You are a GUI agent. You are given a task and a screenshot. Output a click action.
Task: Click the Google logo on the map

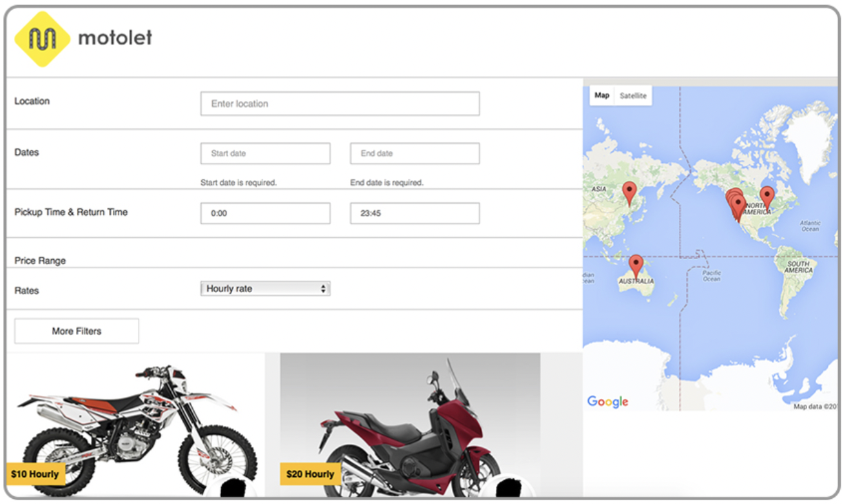pos(607,402)
